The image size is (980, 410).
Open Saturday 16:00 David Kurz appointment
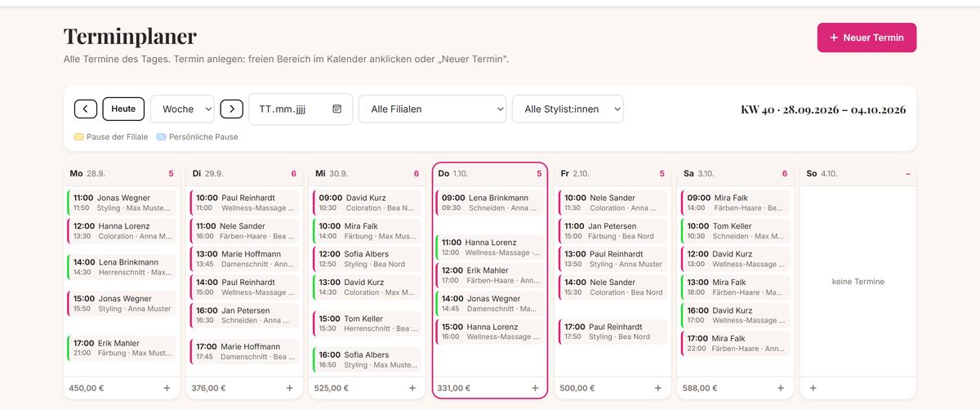(x=735, y=315)
